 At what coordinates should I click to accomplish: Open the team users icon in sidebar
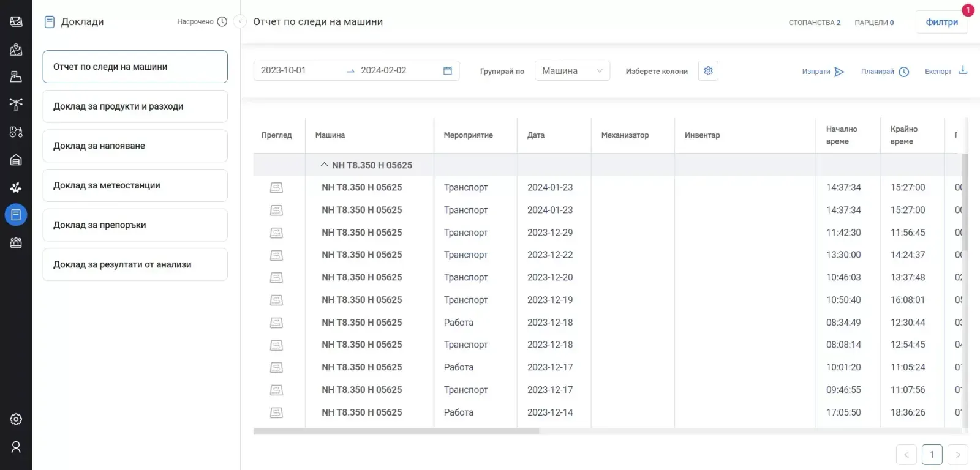click(x=16, y=243)
